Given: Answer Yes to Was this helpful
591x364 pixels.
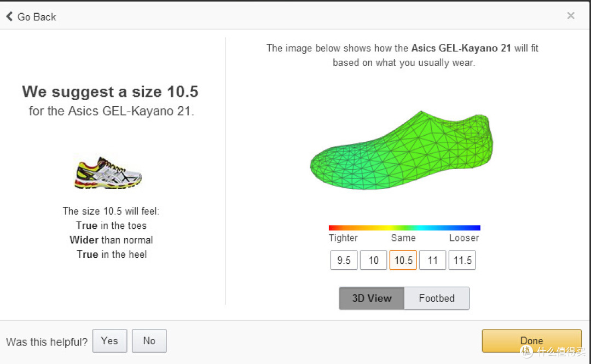Looking at the screenshot, I should tap(109, 341).
